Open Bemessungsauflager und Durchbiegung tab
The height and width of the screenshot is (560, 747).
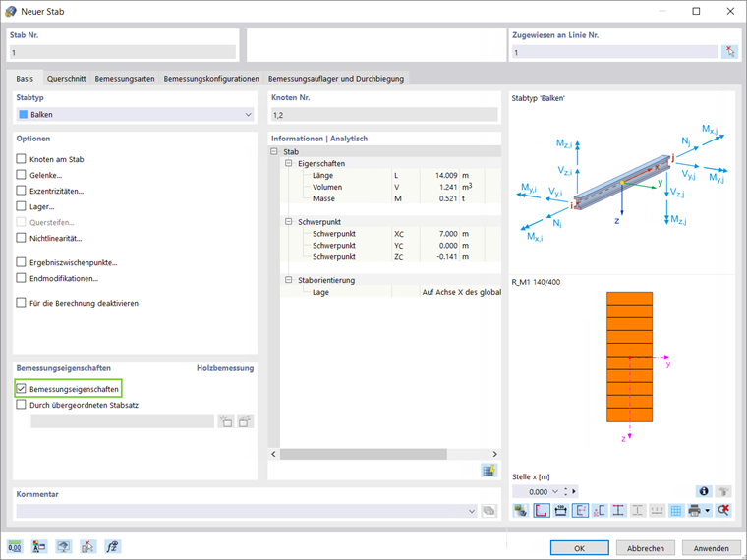coord(336,78)
